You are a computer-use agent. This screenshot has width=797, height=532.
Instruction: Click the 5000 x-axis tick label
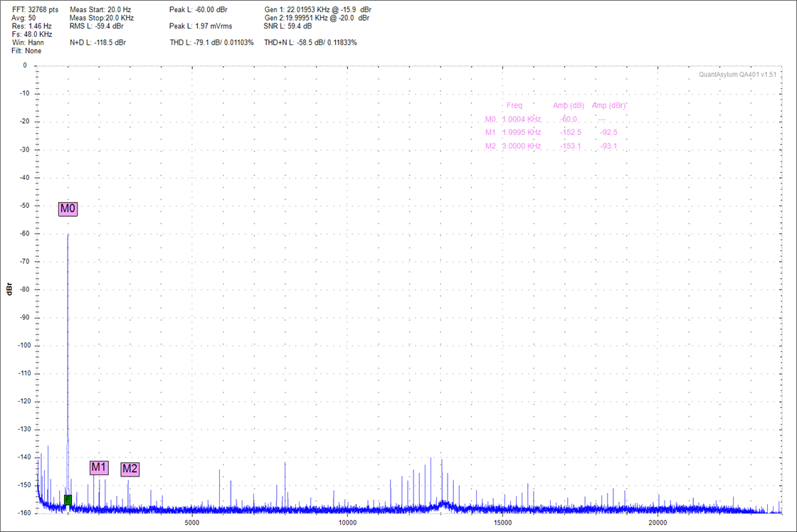click(192, 522)
